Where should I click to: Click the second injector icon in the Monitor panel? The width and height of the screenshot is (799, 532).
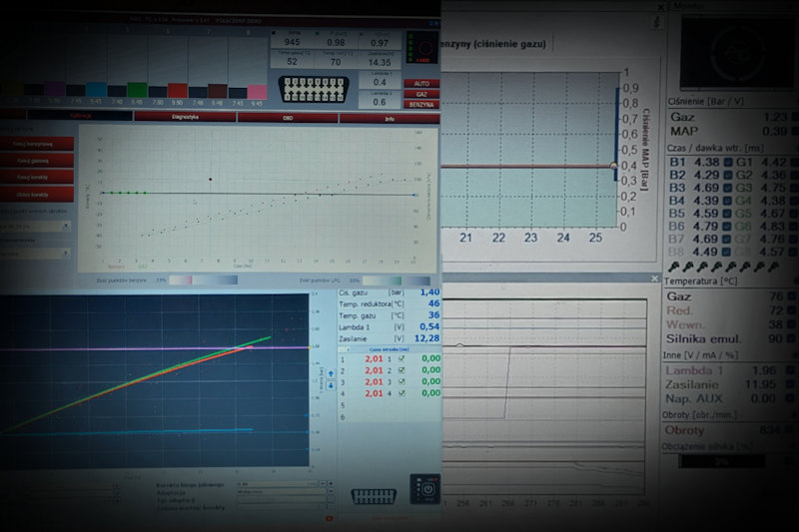688,266
